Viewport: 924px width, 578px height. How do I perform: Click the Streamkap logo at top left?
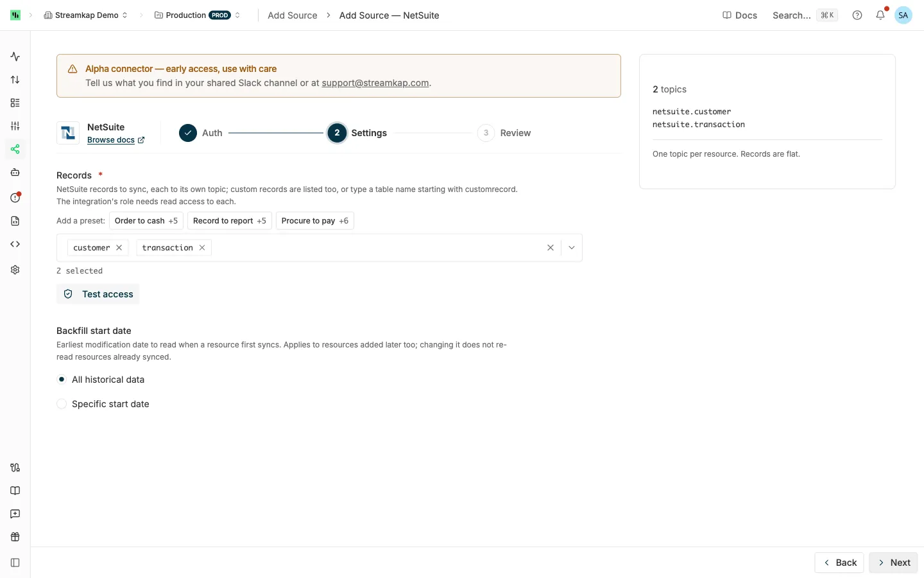point(15,15)
